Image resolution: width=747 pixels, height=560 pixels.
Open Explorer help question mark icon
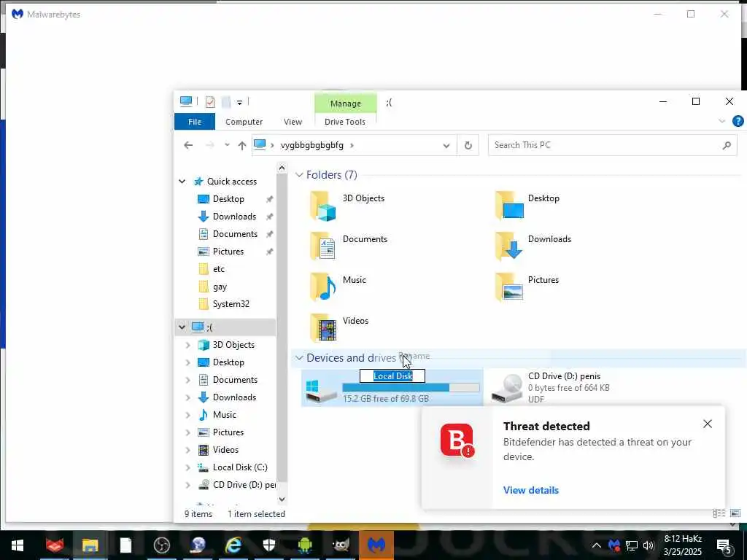click(738, 122)
